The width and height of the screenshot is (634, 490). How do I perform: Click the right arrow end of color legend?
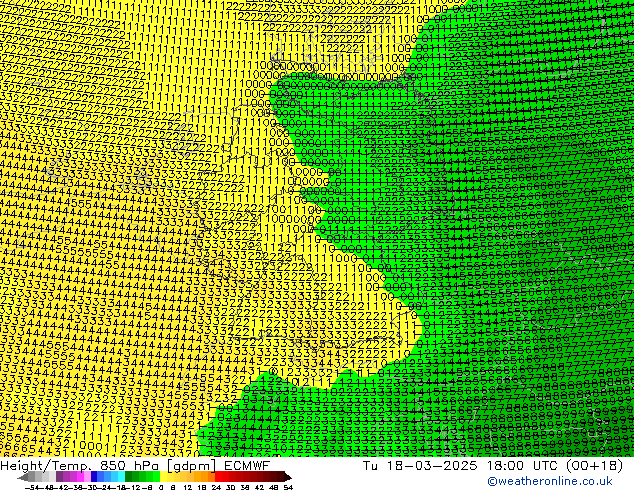tap(288, 477)
